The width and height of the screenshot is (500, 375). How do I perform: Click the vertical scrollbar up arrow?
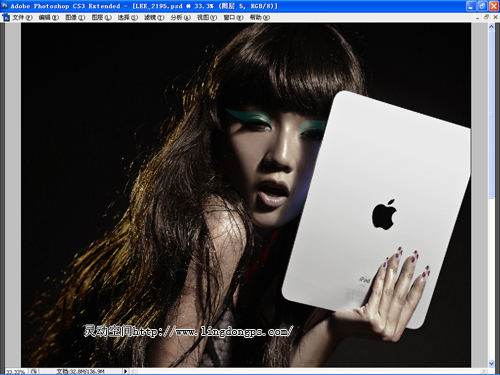pyautogui.click(x=491, y=27)
